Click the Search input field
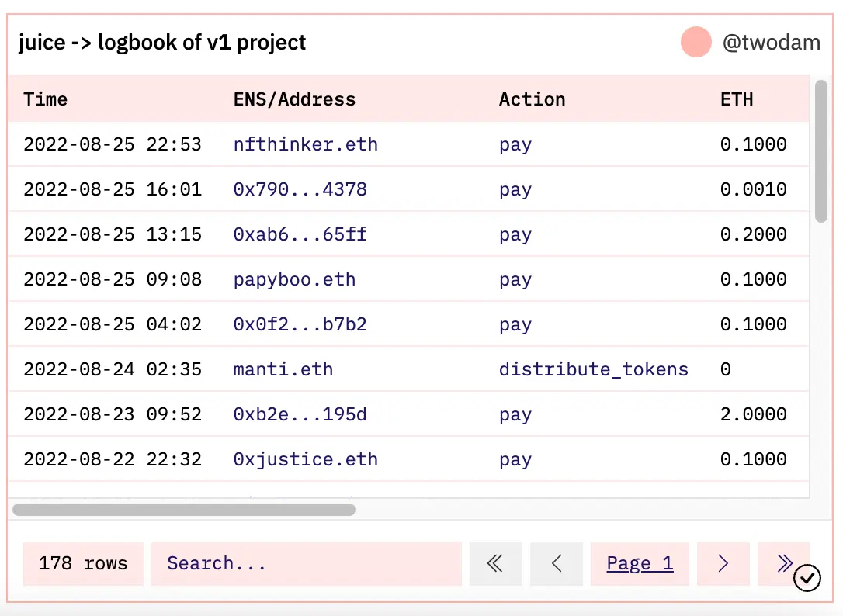The image size is (843, 616). coord(306,563)
